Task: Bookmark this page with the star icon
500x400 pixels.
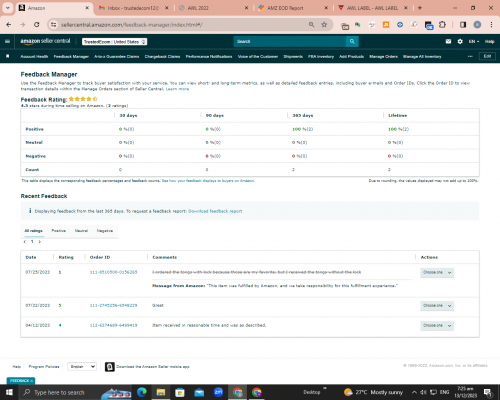Action: click(x=324, y=25)
